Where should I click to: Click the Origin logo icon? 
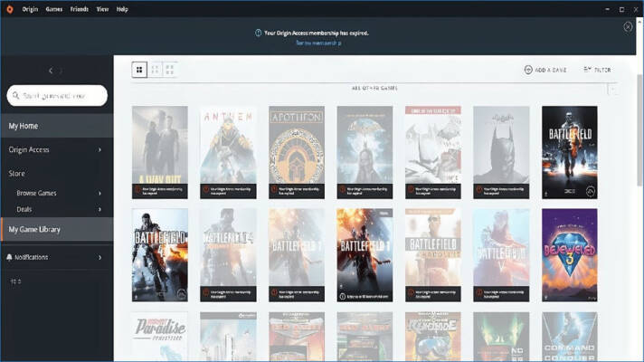tap(9, 9)
